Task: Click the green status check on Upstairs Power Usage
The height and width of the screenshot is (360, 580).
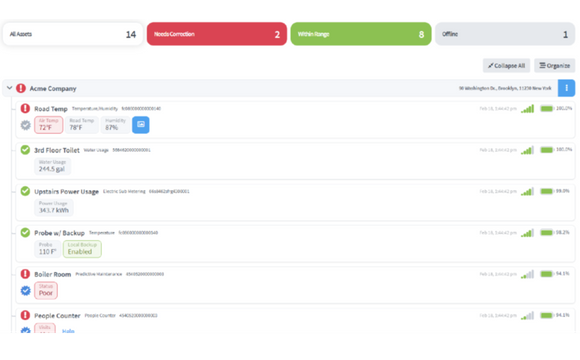Action: 25,191
